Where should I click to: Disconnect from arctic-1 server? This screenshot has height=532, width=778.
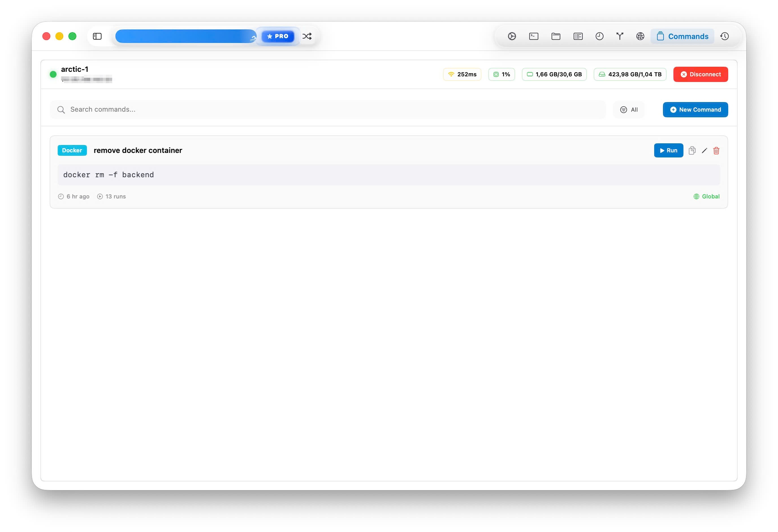point(700,74)
